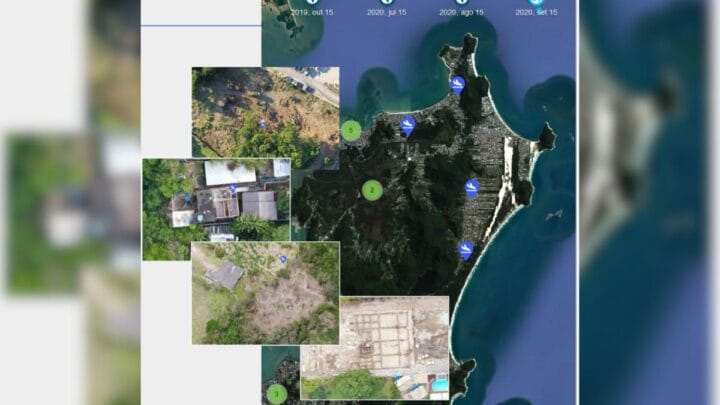Select the 2020, set 15 timeline point

tap(537, 3)
